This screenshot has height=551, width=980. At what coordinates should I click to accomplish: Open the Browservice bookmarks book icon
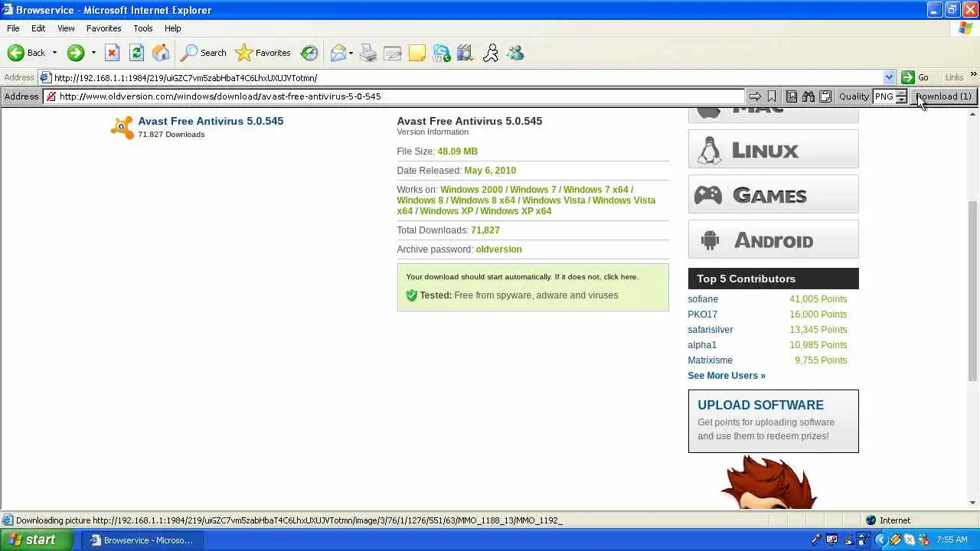pyautogui.click(x=792, y=96)
